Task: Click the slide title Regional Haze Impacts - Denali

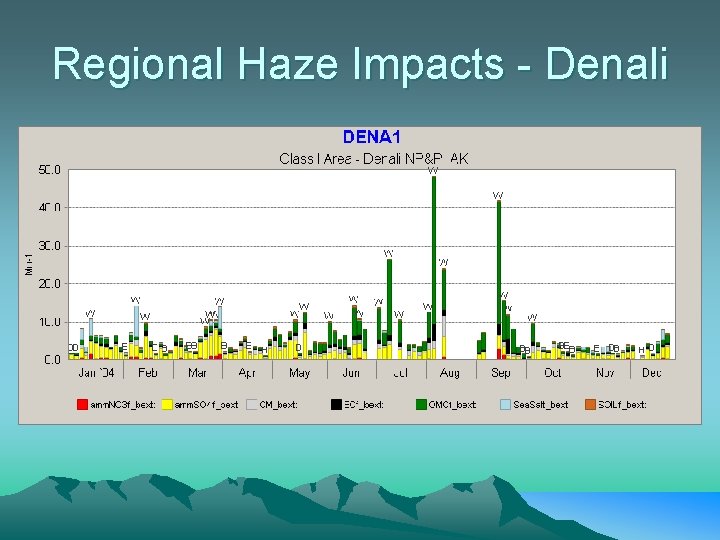Action: pyautogui.click(x=360, y=64)
